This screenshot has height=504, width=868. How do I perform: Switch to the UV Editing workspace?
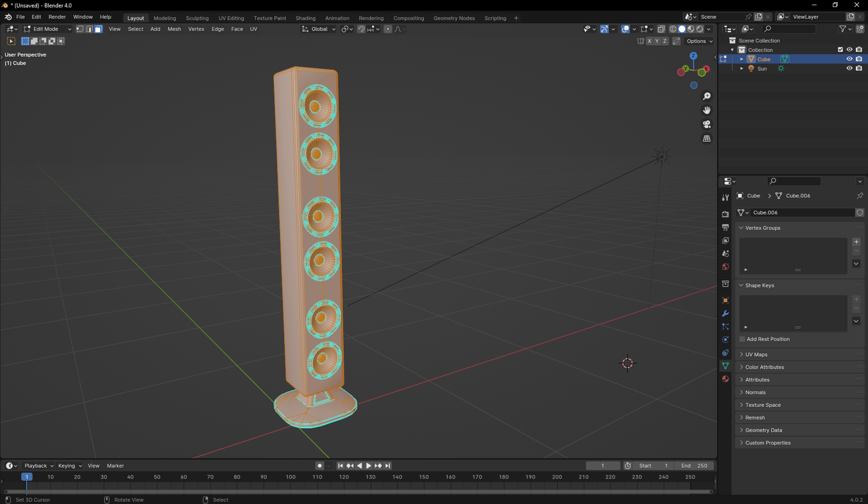pos(231,18)
